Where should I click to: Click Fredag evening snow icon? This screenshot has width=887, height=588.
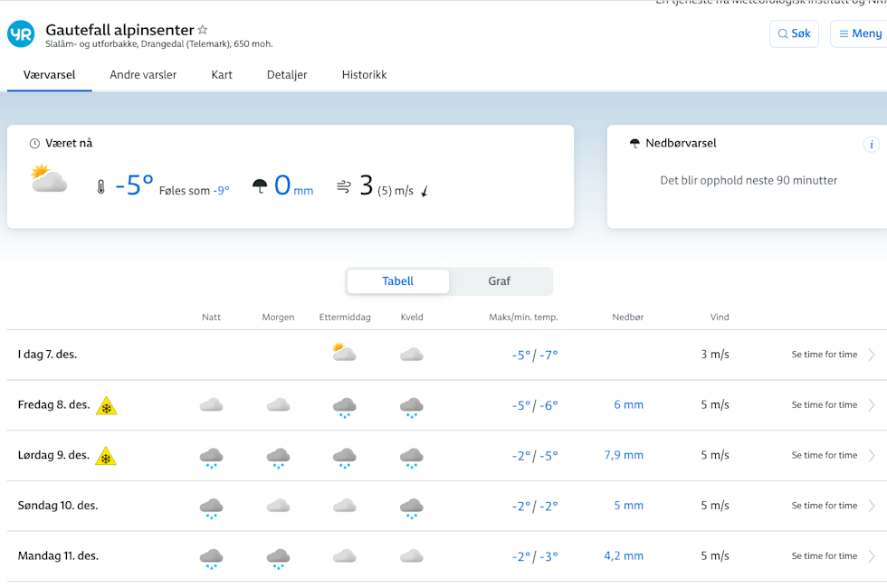click(411, 408)
